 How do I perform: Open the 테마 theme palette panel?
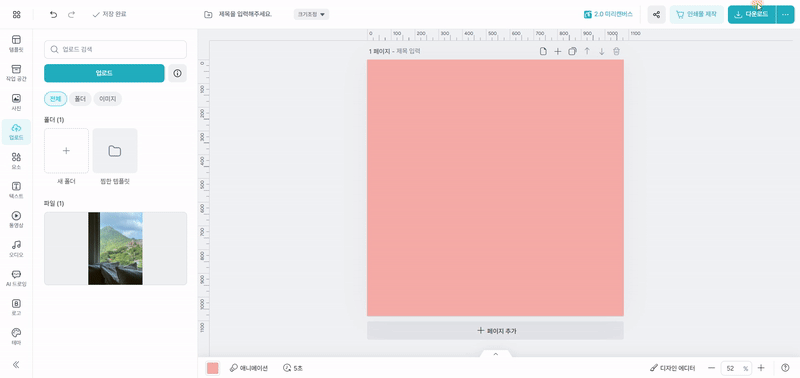(x=16, y=337)
